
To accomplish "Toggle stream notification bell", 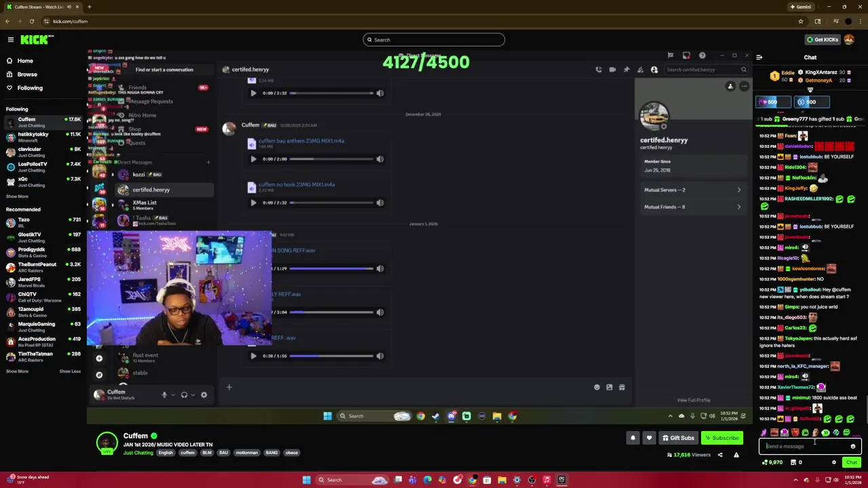I will (x=633, y=439).
